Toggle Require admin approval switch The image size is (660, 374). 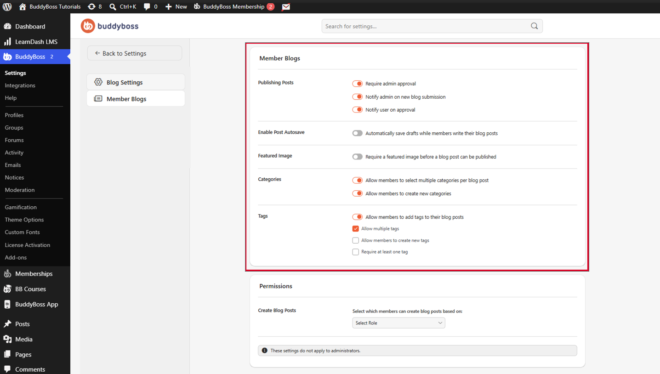[357, 83]
